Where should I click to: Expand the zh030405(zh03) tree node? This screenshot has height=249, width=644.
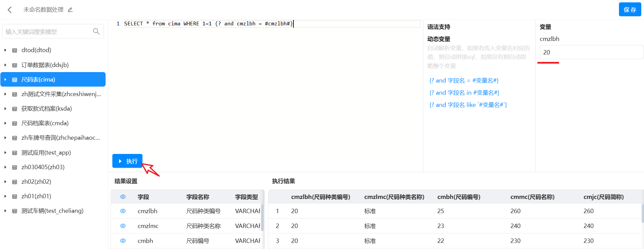(5, 167)
